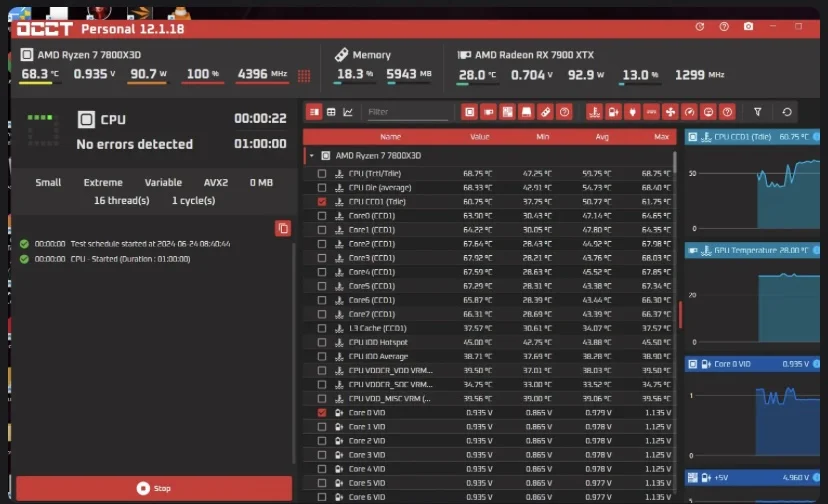Sort the table by the Max column

point(661,137)
